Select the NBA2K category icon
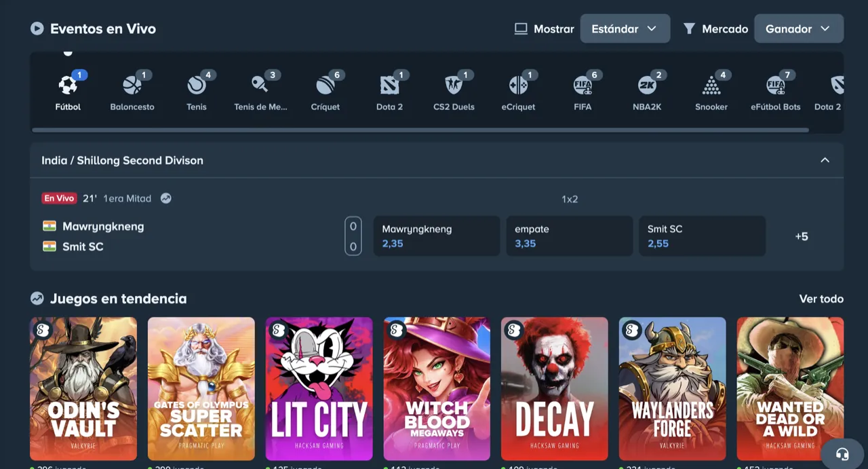Screen dimensions: 868x469 pyautogui.click(x=647, y=86)
